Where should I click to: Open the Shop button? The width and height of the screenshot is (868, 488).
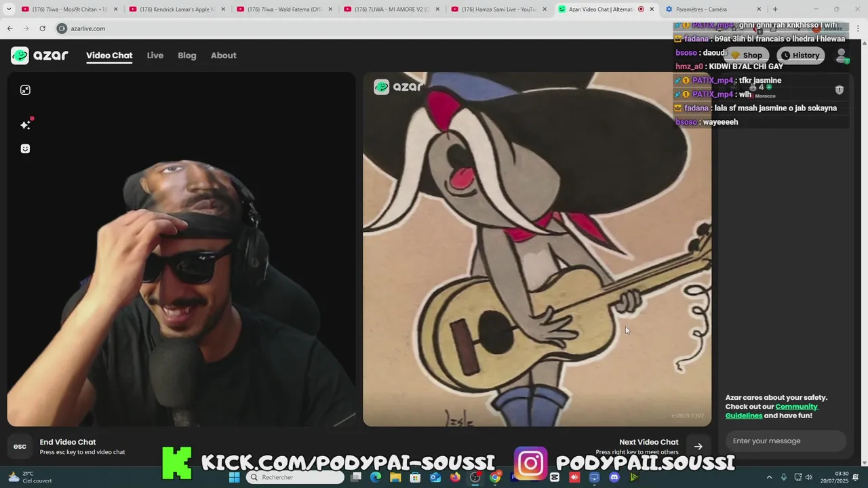[747, 56]
